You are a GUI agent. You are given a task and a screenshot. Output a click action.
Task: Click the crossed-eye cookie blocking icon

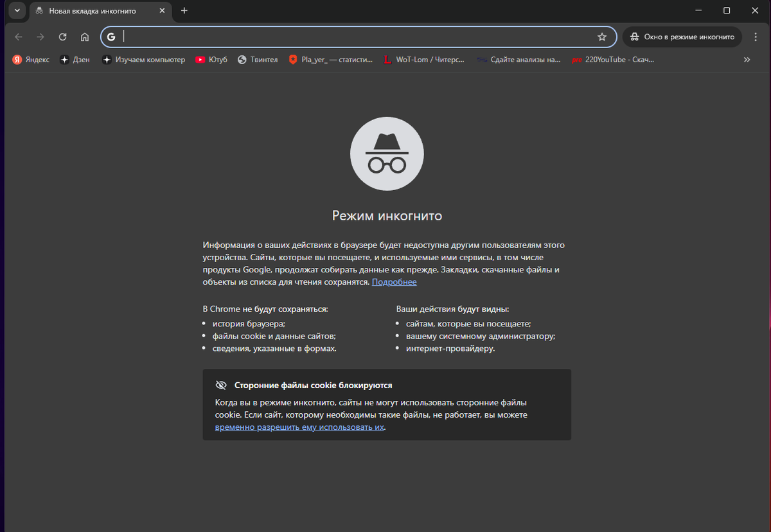[x=221, y=385]
